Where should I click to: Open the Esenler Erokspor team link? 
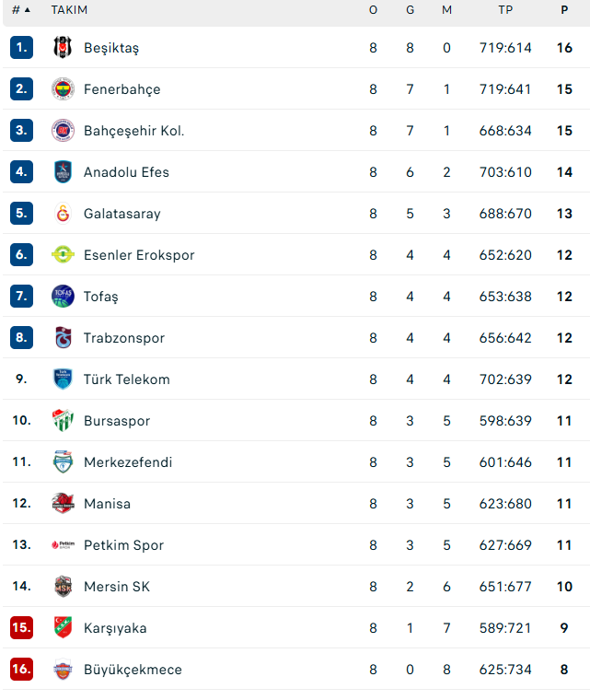click(139, 255)
